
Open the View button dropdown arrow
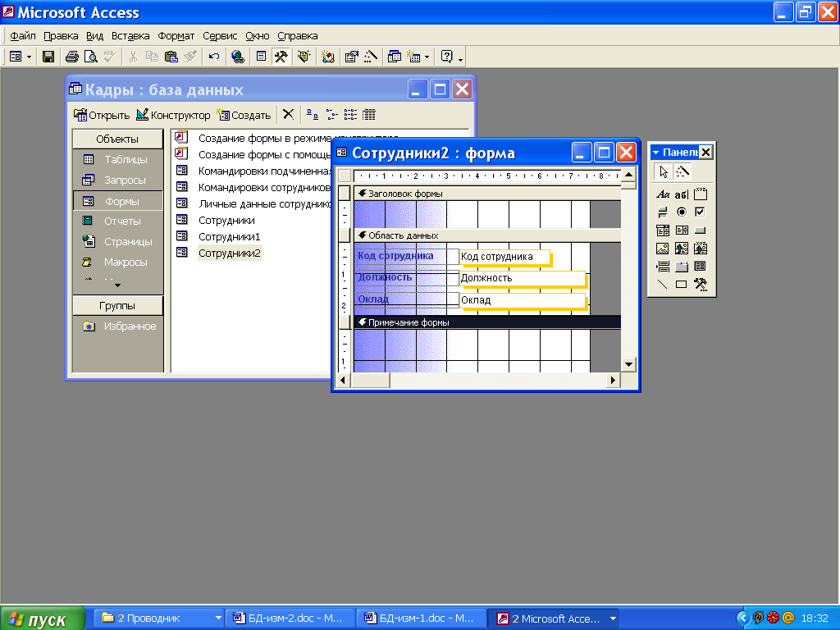(29, 57)
